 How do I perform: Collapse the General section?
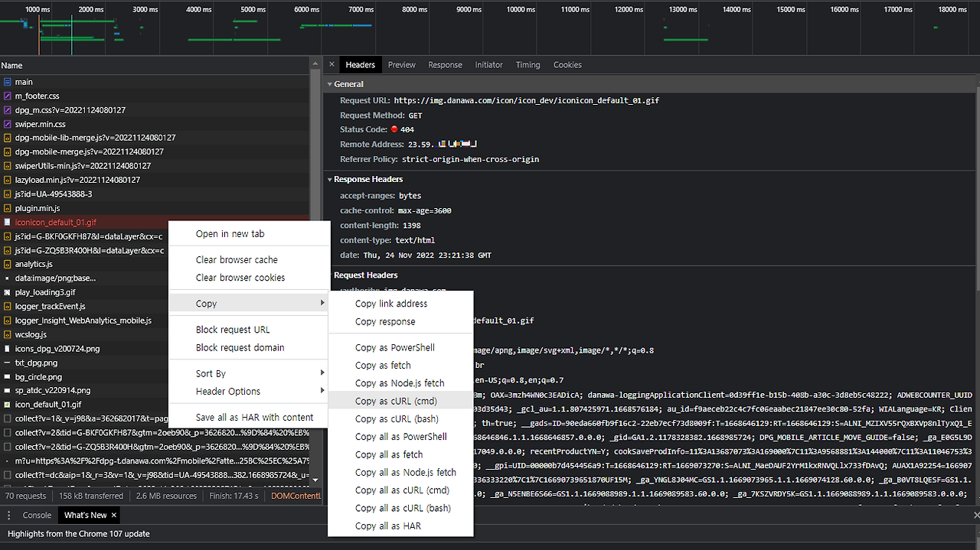point(330,84)
